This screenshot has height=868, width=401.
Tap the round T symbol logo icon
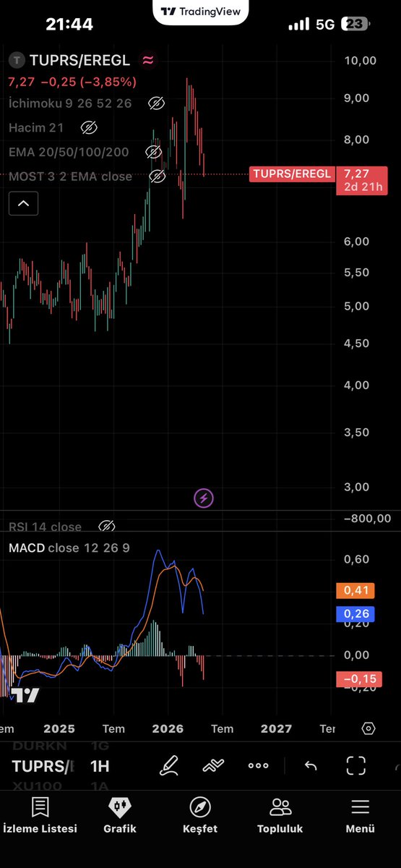[x=16, y=60]
